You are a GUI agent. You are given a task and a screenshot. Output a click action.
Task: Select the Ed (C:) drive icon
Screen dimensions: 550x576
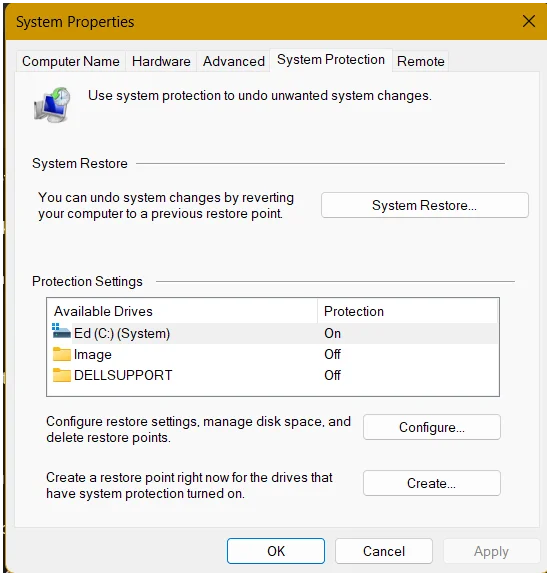point(61,331)
